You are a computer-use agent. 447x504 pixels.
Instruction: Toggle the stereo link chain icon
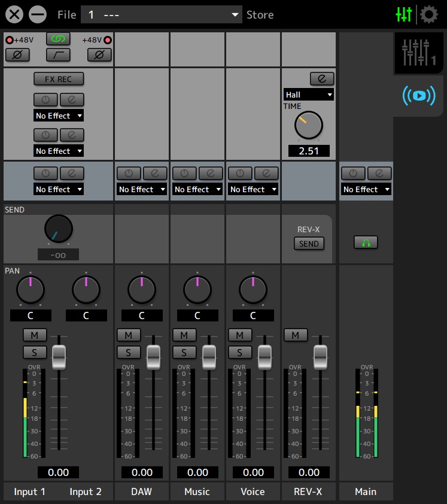pos(58,40)
